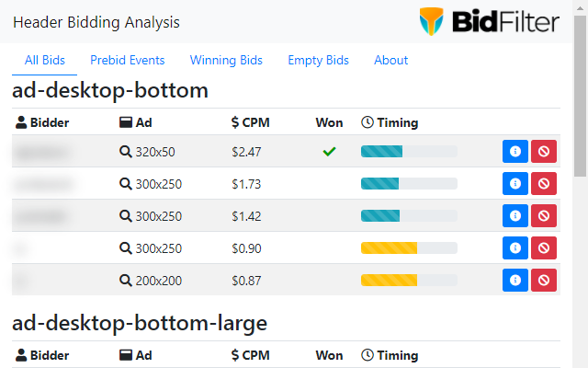Block the $1.42 bid with red button
Viewport: 588px width, 368px height.
click(544, 216)
